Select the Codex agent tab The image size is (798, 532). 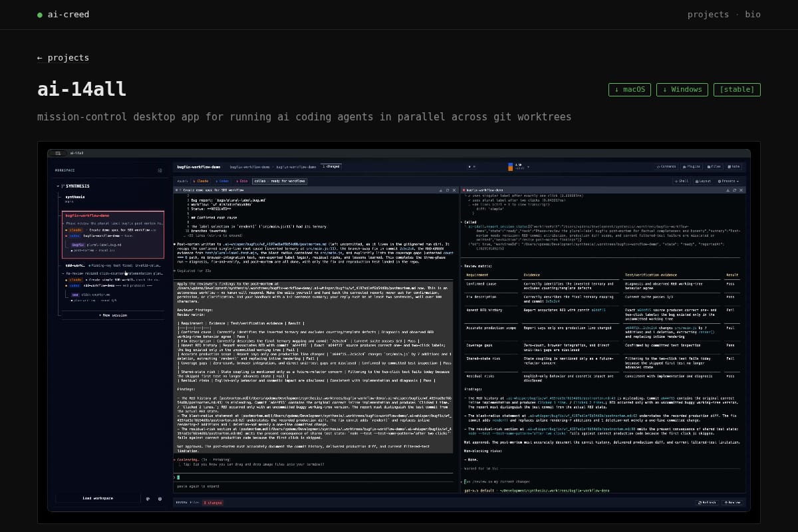tap(223, 181)
